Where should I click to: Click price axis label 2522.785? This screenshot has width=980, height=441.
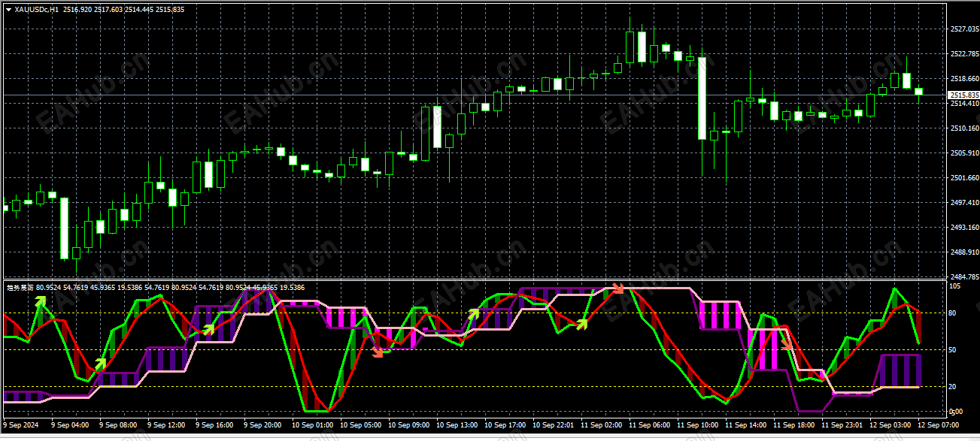click(964, 54)
